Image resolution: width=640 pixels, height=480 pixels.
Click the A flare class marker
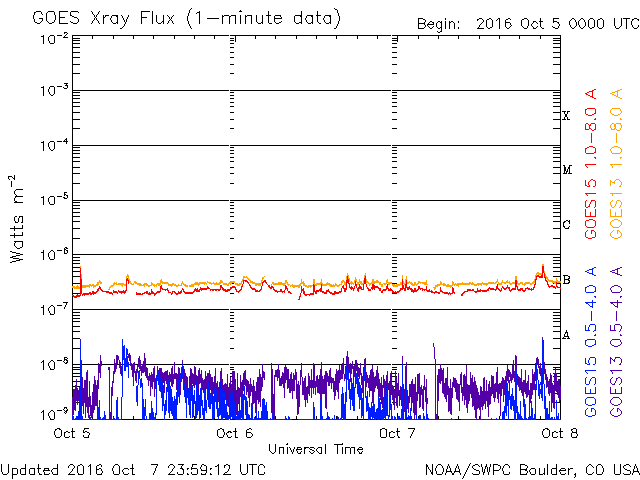click(566, 335)
